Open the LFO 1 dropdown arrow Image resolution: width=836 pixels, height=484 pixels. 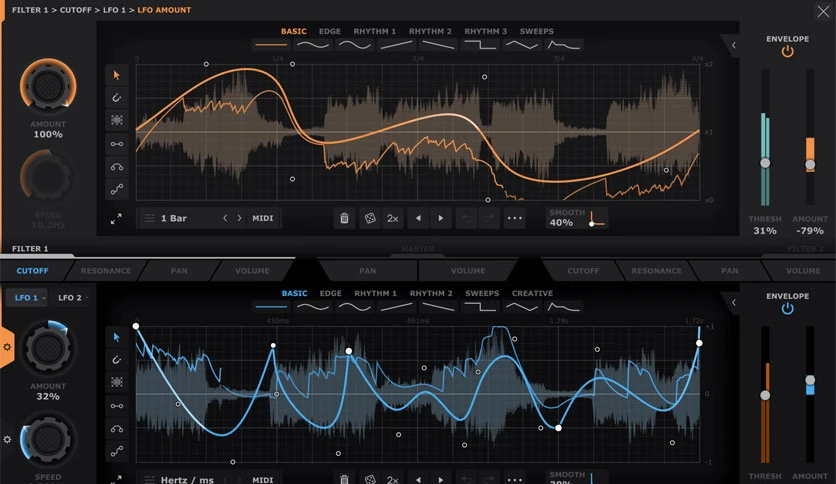click(44, 298)
